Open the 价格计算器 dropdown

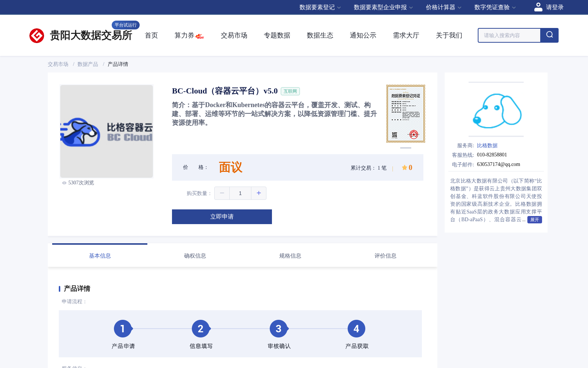[x=444, y=7]
